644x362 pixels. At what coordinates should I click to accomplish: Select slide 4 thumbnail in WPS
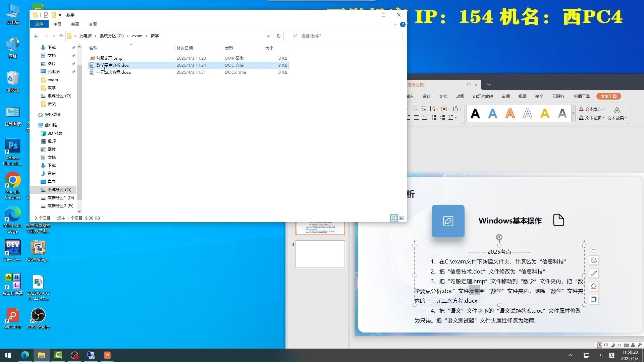[320, 254]
